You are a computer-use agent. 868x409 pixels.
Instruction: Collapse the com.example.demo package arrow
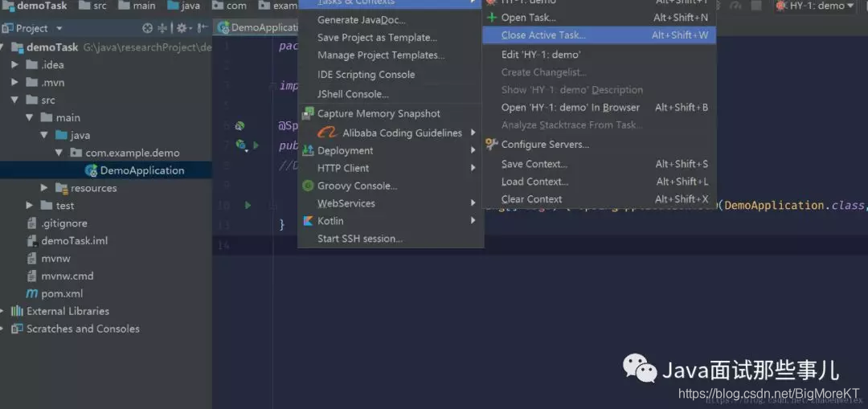(59, 153)
